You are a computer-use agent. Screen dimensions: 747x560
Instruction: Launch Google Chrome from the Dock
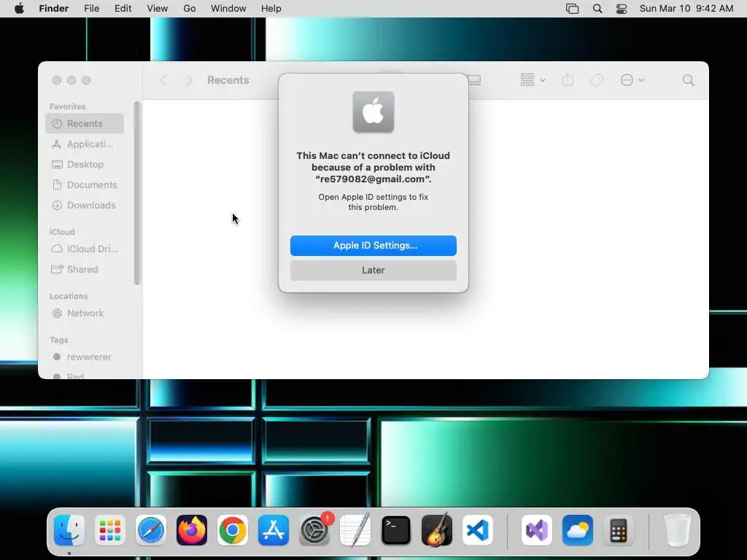[x=233, y=530]
